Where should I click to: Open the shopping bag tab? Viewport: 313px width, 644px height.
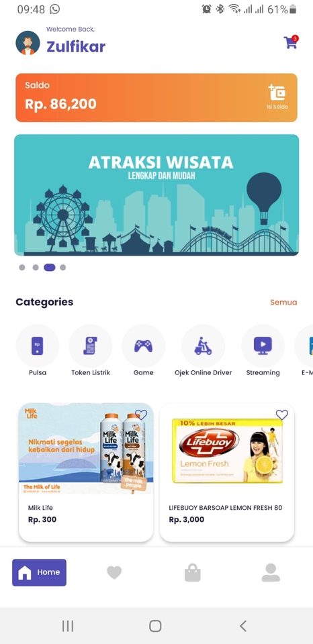pos(193,572)
